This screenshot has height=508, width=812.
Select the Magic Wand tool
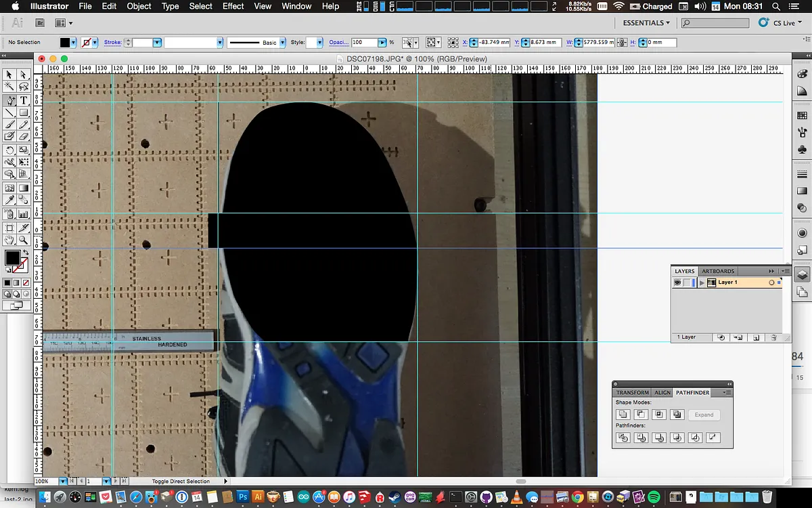[9, 87]
